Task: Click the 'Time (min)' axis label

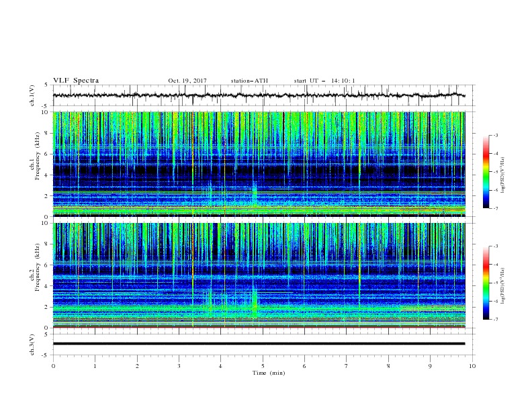Action: point(269,373)
